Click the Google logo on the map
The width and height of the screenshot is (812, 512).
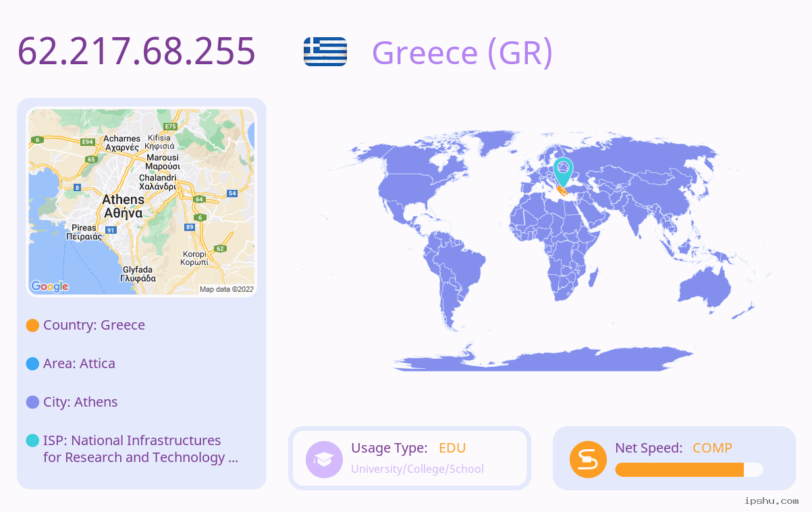tap(50, 286)
